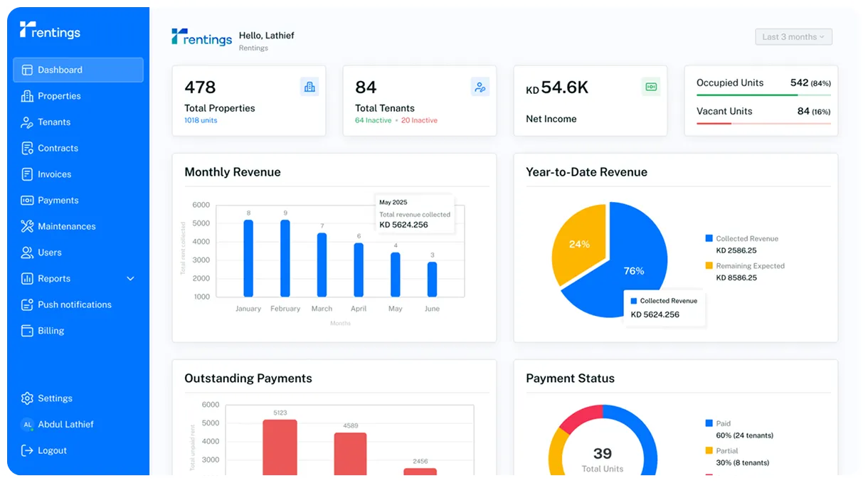
Task: Click the 478 Total Properties value
Action: (200, 87)
